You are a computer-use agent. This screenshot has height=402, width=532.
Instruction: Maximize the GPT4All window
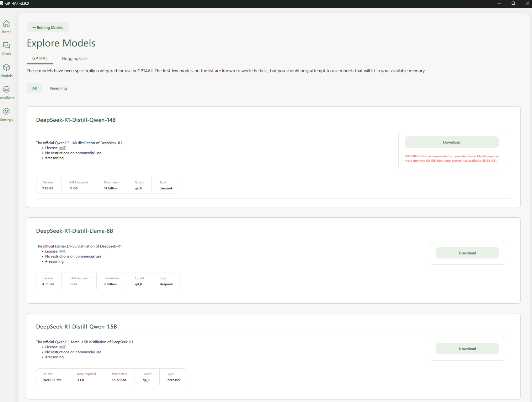pos(513,3)
